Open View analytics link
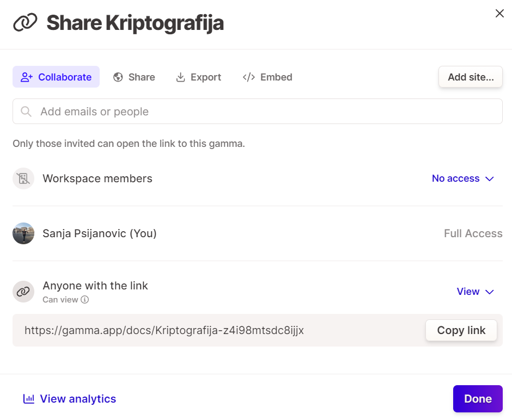Viewport: 512px width, 420px height. tap(78, 399)
